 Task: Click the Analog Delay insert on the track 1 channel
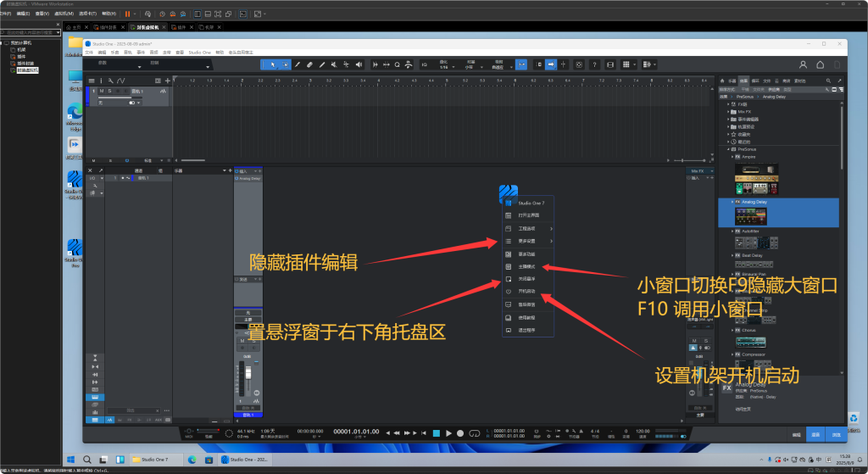click(x=248, y=178)
